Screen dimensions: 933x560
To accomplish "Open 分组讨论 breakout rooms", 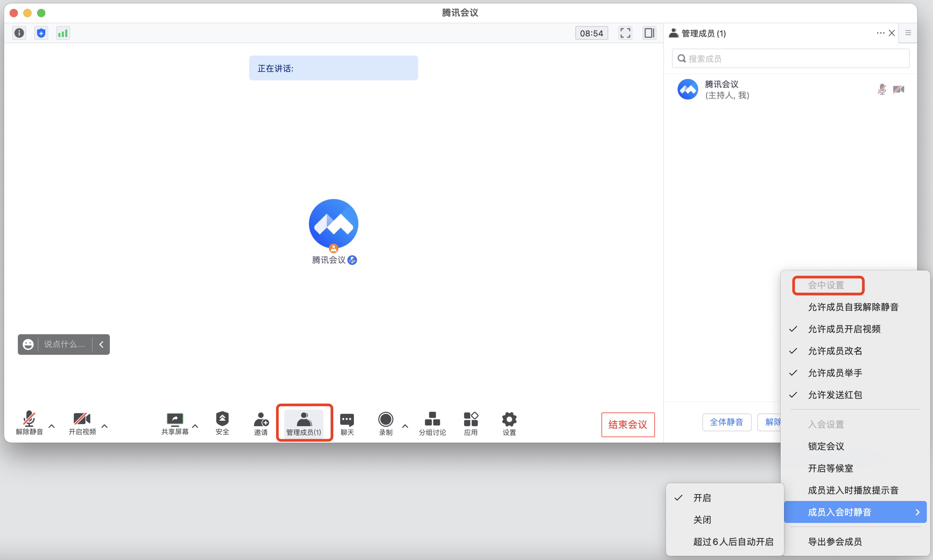I will 432,423.
